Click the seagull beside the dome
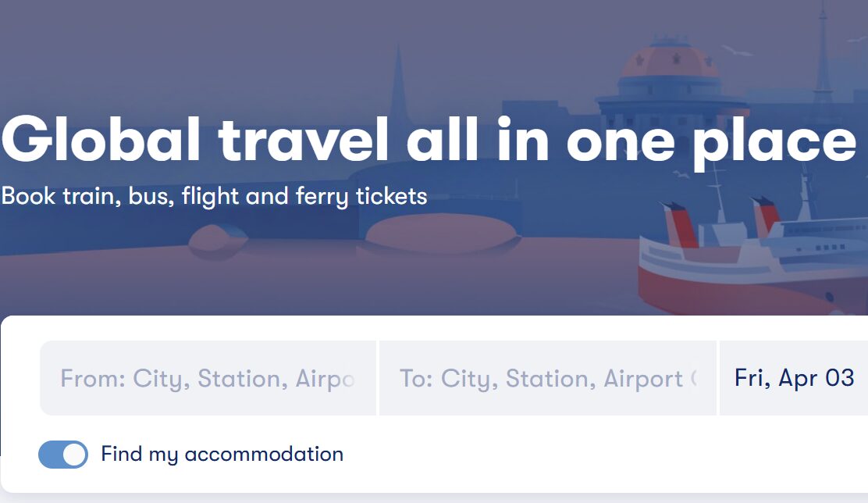 [x=738, y=51]
